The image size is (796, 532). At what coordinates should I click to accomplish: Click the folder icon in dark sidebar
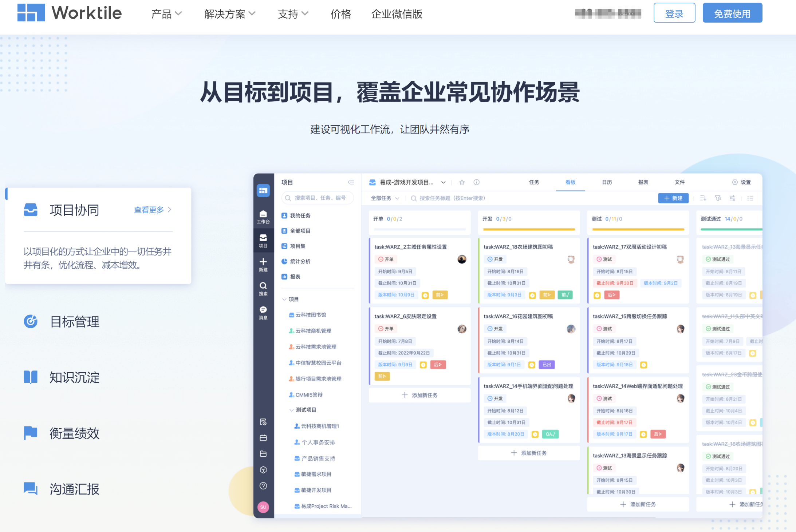pos(263,454)
